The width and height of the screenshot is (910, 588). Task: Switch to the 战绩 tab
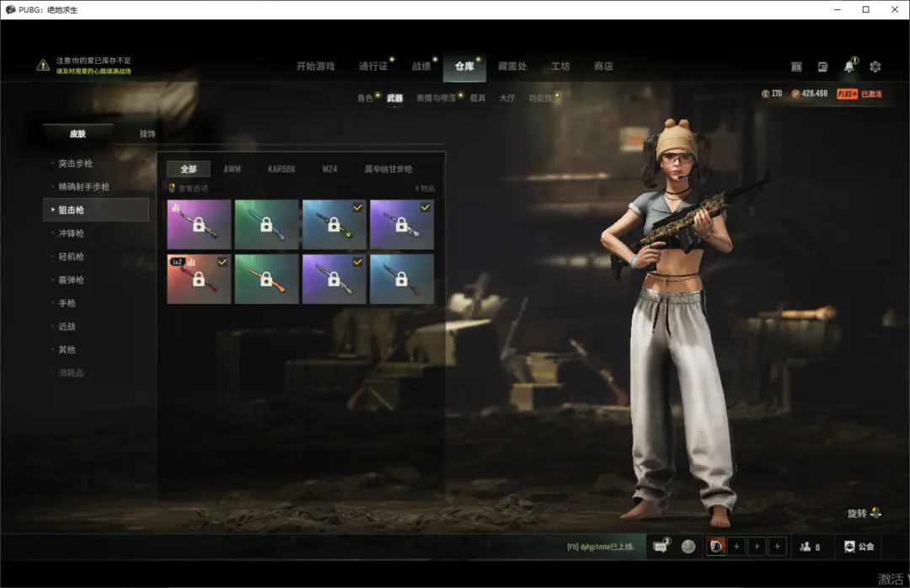[421, 67]
